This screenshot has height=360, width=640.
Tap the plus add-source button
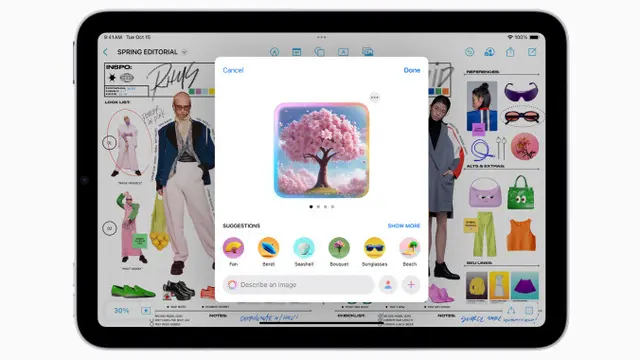411,284
